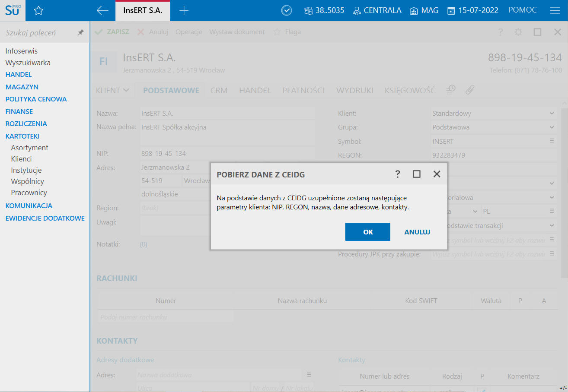568x392 pixels.
Task: Open the history clock icon tab
Action: pos(451,89)
